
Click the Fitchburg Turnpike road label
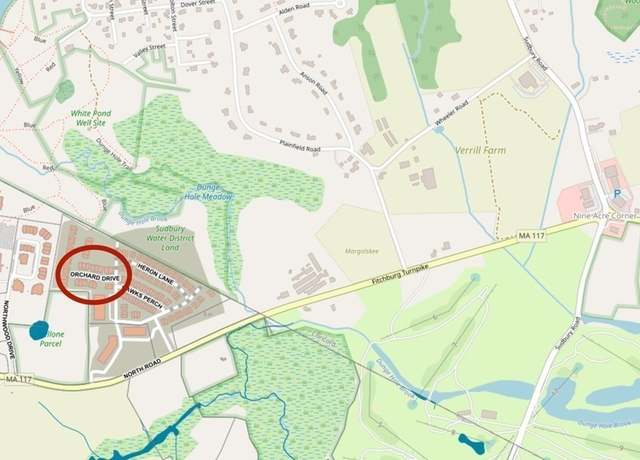click(x=400, y=275)
